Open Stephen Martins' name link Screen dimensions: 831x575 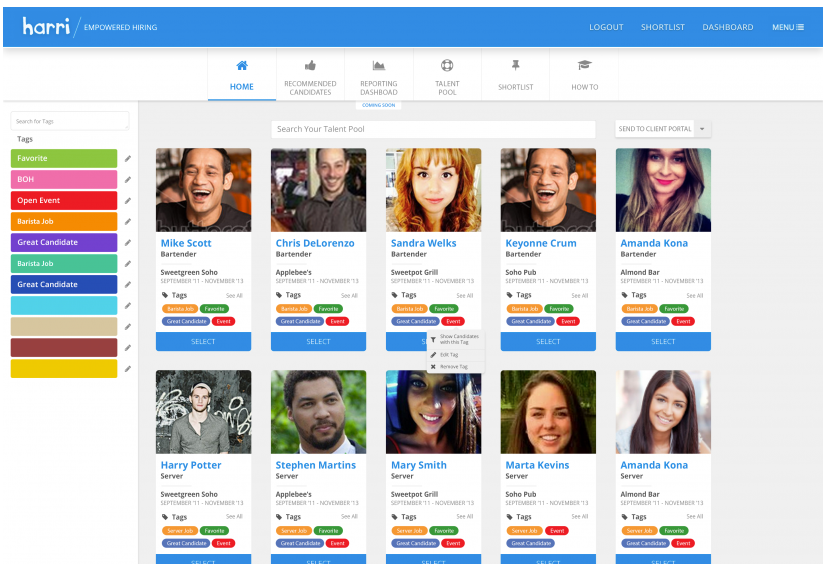[315, 465]
